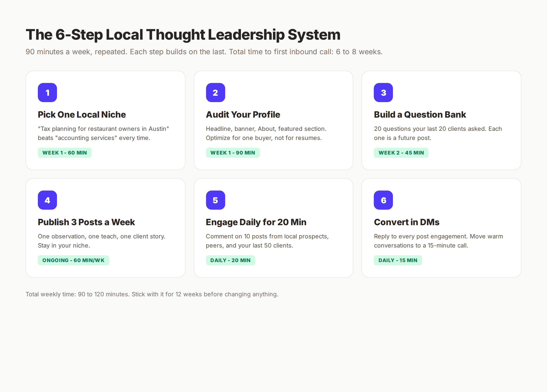Image resolution: width=547 pixels, height=392 pixels.
Task: Select the 'Build a Question Bank' heading
Action: click(420, 115)
